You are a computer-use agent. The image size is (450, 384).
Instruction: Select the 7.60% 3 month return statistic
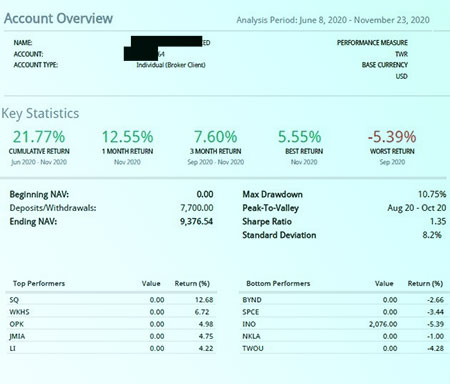coord(216,137)
